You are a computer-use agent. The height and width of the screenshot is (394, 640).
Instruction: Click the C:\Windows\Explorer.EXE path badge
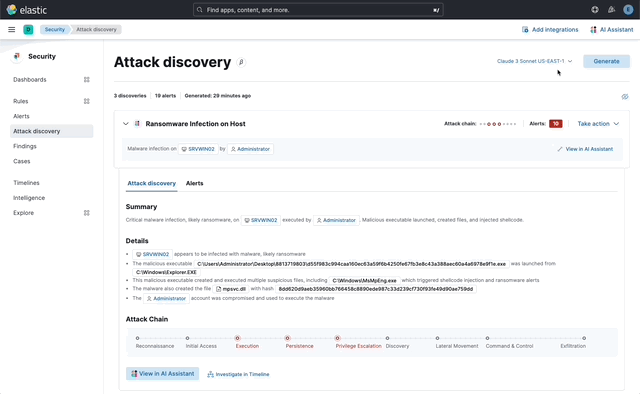(166, 272)
